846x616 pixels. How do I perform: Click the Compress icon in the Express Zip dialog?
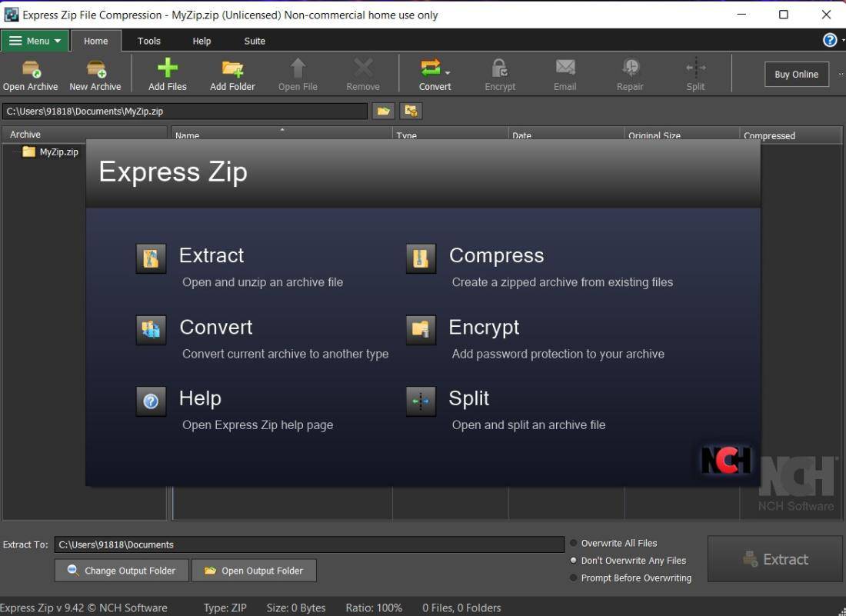point(421,258)
